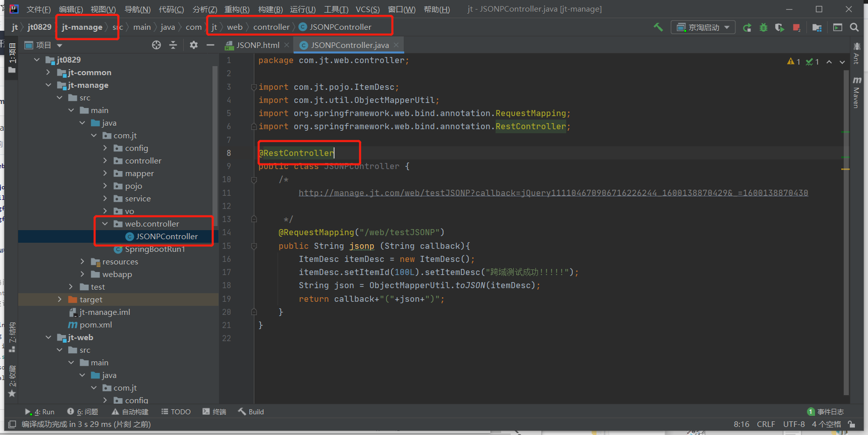Screen dimensions: 868x435
Task: Click the Build project hammer icon
Action: coord(658,27)
